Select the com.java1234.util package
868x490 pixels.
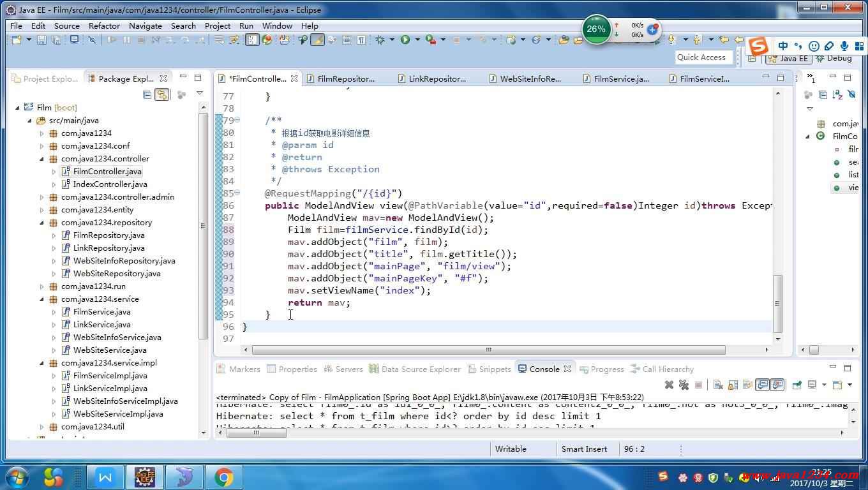click(93, 426)
